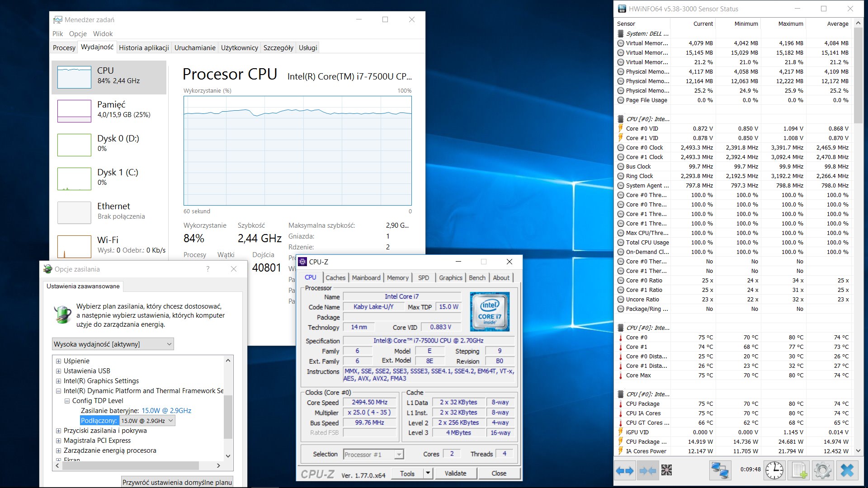The height and width of the screenshot is (488, 868).
Task: Open the Processor #1 selection dropdown in CPU-Z
Action: [373, 454]
